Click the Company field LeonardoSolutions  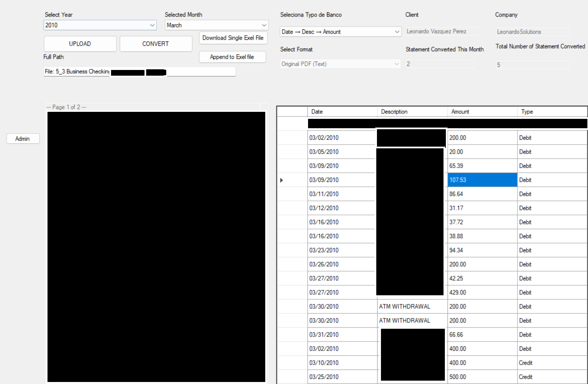[532, 32]
